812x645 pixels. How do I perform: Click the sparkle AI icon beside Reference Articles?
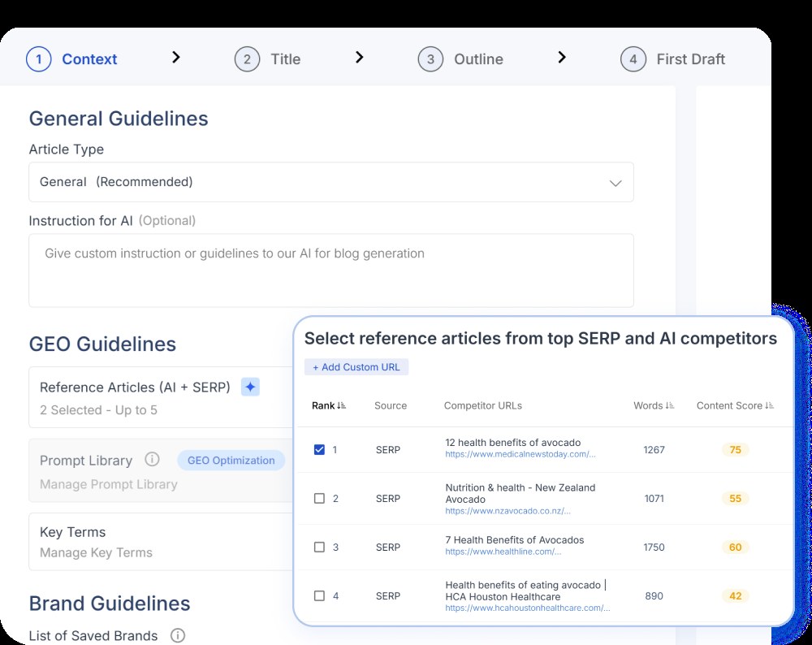tap(250, 387)
